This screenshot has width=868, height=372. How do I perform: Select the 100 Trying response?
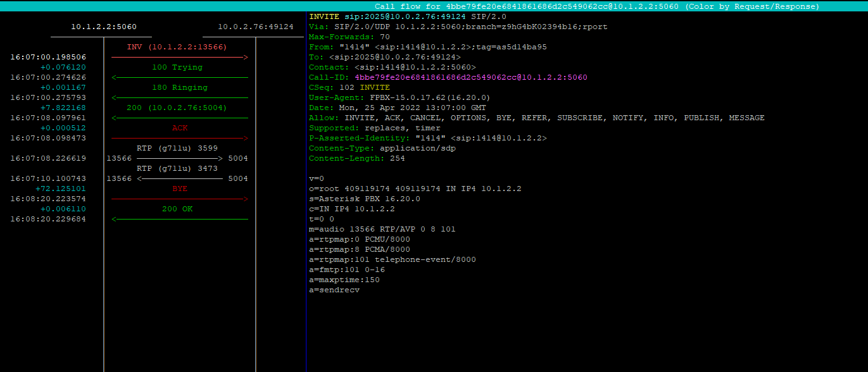[x=177, y=67]
